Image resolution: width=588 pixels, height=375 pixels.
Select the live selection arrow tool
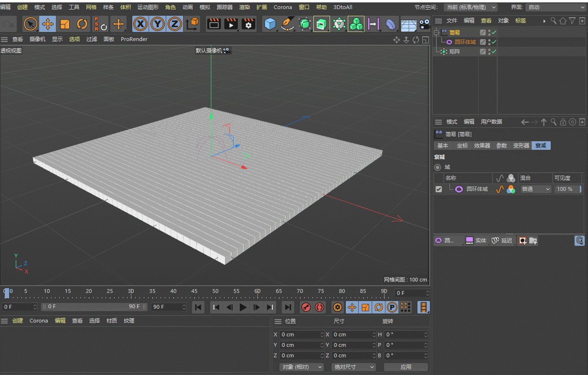(30, 24)
